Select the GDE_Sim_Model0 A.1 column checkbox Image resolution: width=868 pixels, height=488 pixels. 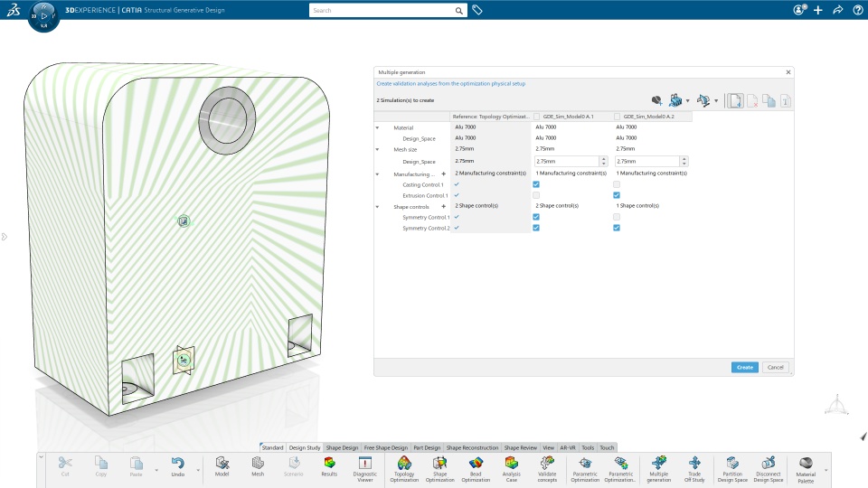click(536, 117)
